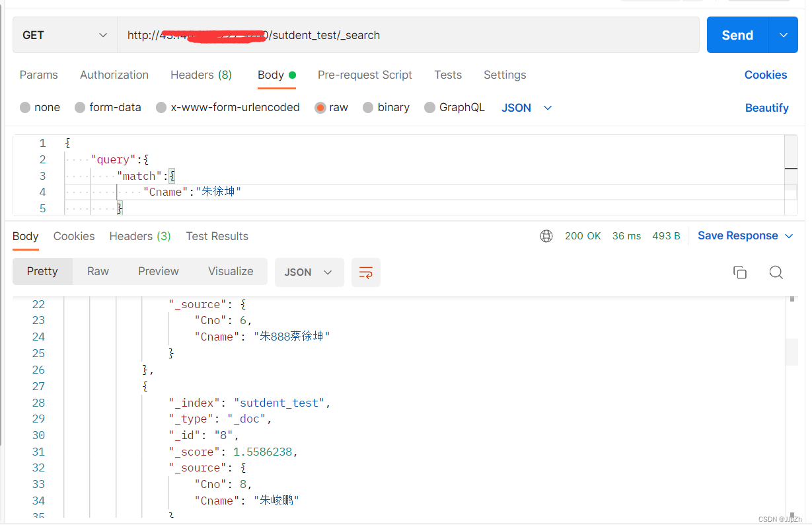Image resolution: width=812 pixels, height=529 pixels.
Task: Open the response Cookies tab
Action: click(x=74, y=236)
